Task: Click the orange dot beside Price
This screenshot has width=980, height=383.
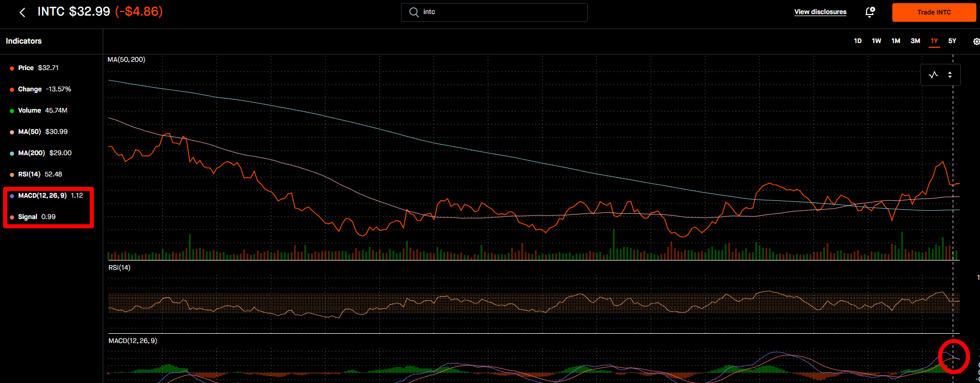Action: pyautogui.click(x=12, y=69)
